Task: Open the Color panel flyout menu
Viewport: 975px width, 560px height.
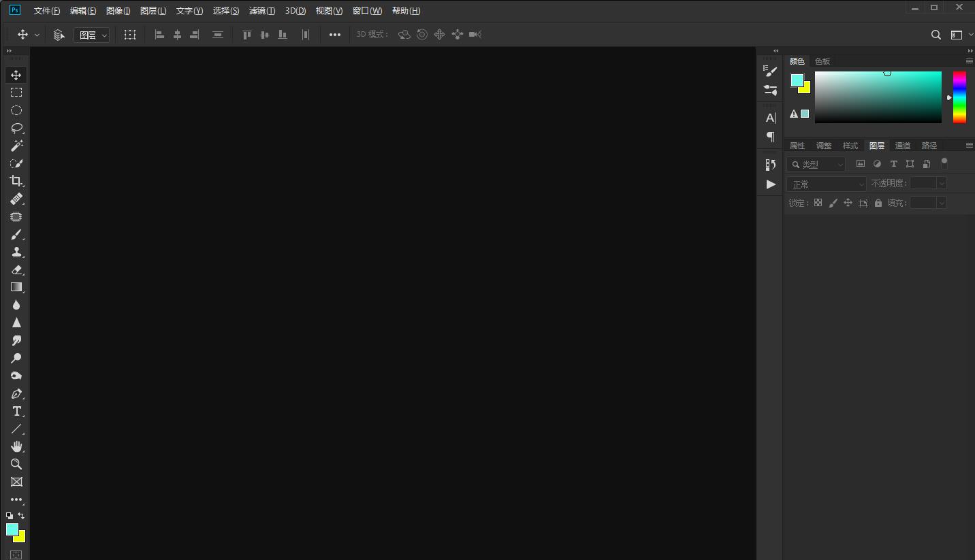Action: tap(969, 61)
